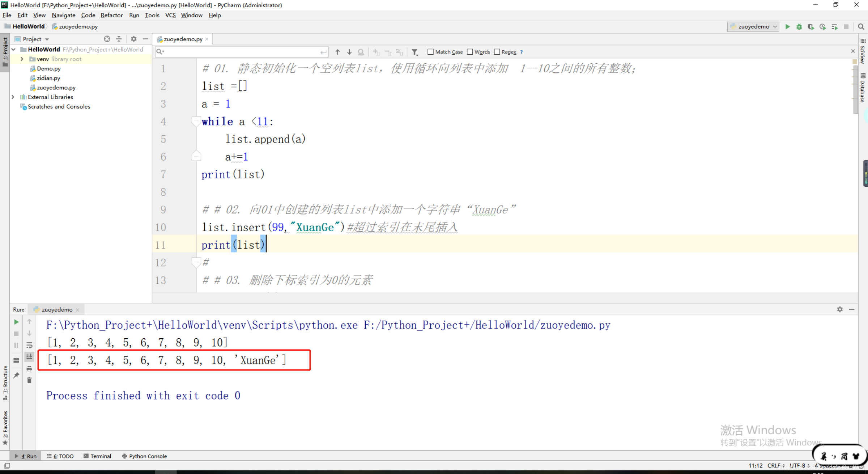Enable the Match Case checkbox

(x=430, y=52)
